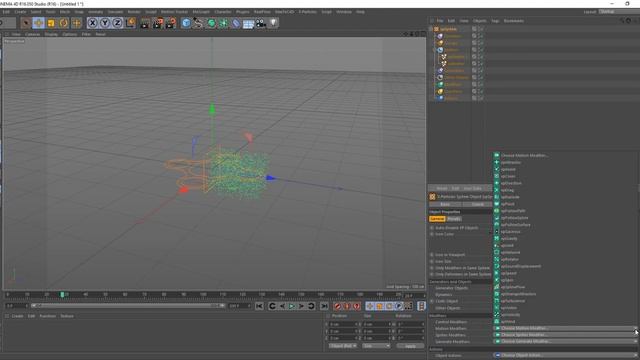Click the Mode button in Attributes

pos(442,189)
